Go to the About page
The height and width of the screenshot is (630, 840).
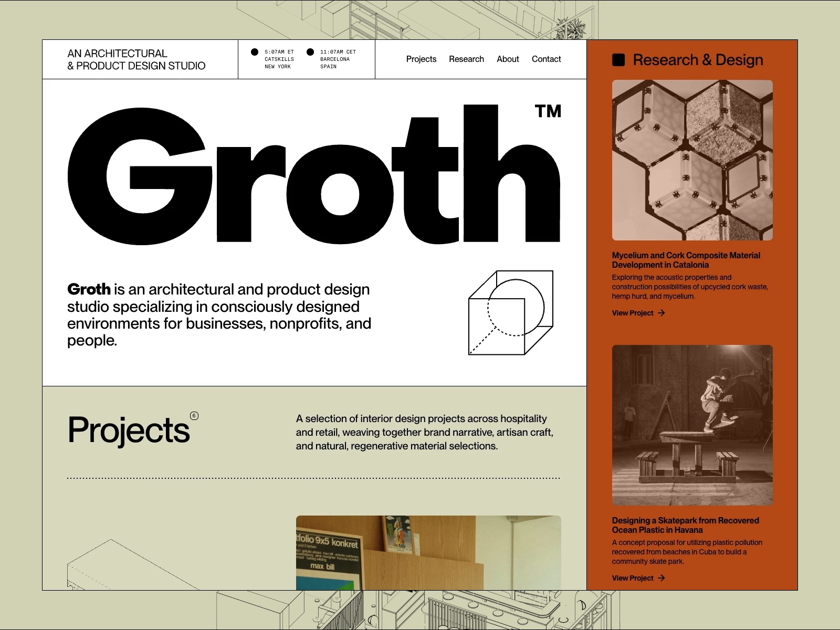(x=508, y=59)
